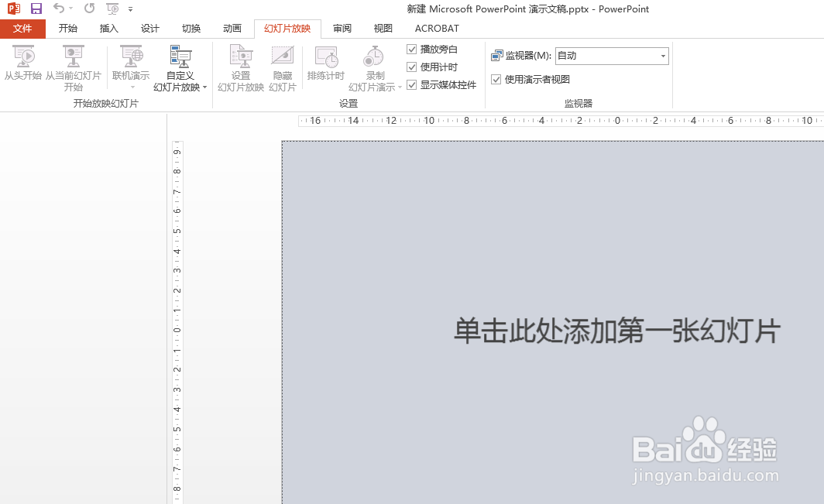
Task: Disable the 播放旁白 checkbox
Action: click(412, 48)
